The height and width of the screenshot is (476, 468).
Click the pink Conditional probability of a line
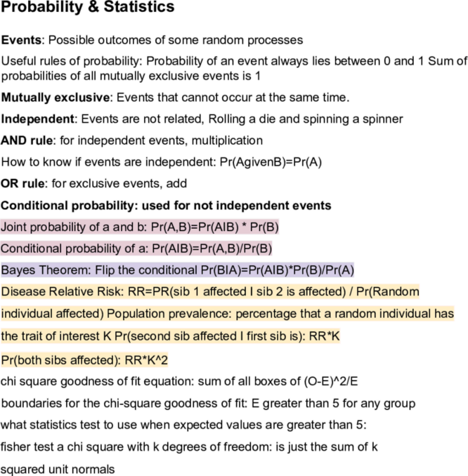tap(136, 249)
